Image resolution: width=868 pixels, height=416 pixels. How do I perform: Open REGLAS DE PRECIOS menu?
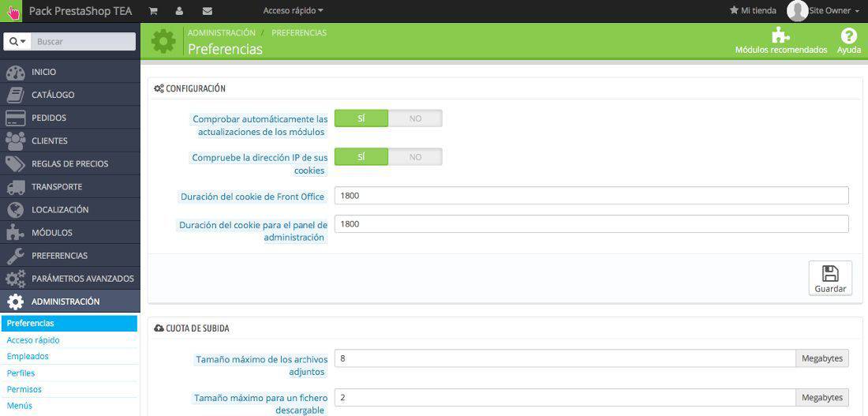click(70, 164)
